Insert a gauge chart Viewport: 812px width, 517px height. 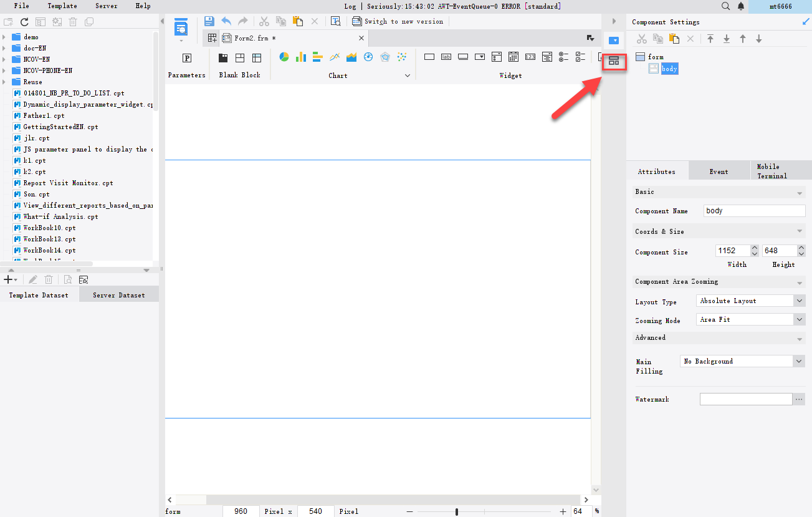pyautogui.click(x=368, y=57)
